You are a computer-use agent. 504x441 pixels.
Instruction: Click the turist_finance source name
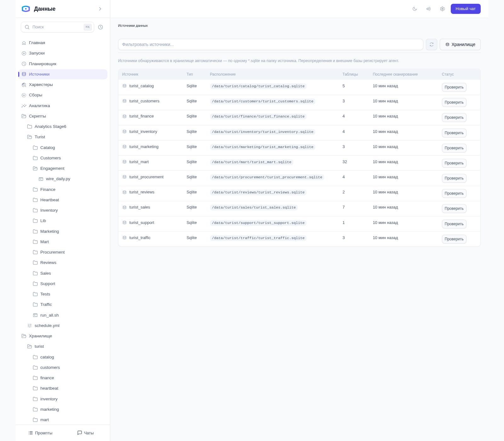coord(141,116)
